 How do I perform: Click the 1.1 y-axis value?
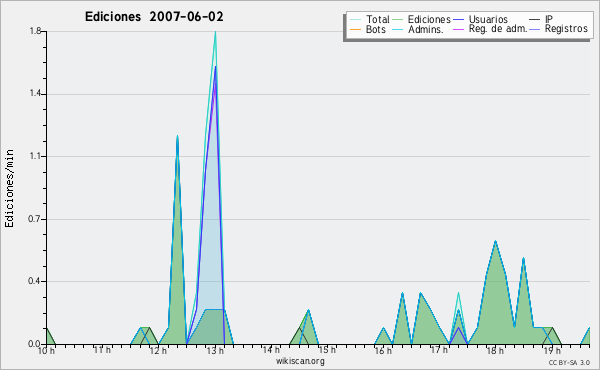pyautogui.click(x=35, y=156)
